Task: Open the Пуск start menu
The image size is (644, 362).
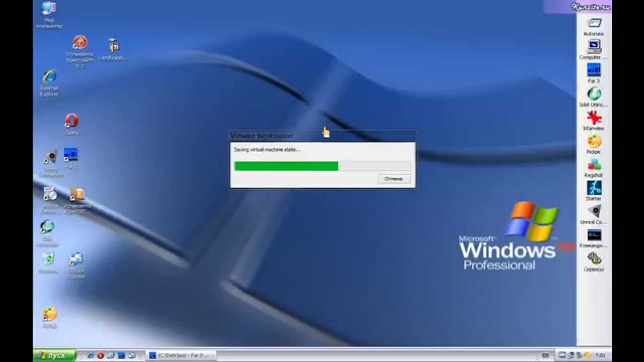Action: pyautogui.click(x=54, y=355)
